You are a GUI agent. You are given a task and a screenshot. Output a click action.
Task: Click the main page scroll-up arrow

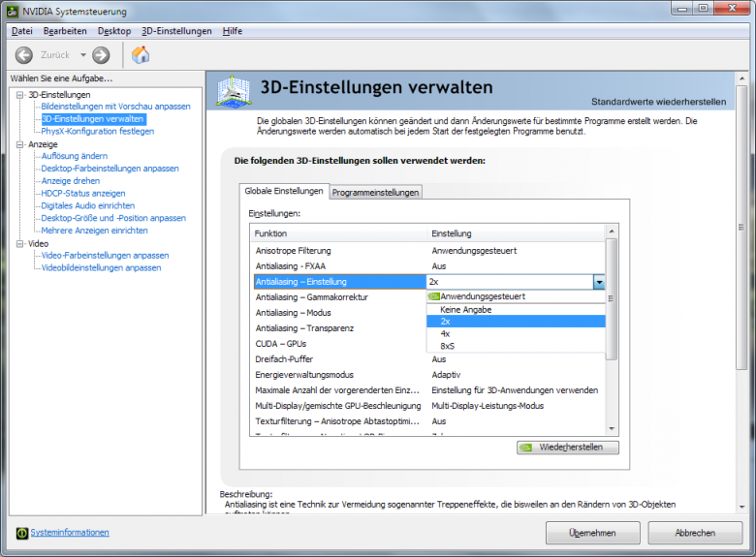coord(742,79)
